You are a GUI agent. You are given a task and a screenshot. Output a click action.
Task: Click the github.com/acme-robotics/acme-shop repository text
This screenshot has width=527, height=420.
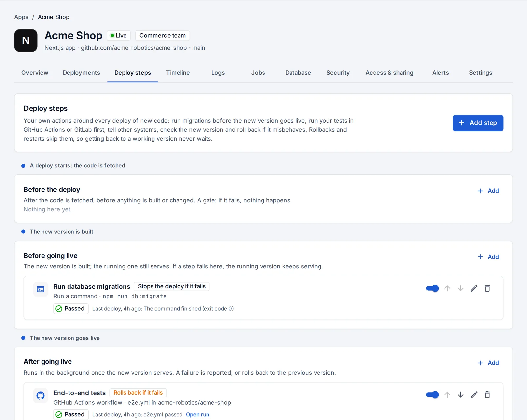(x=134, y=48)
